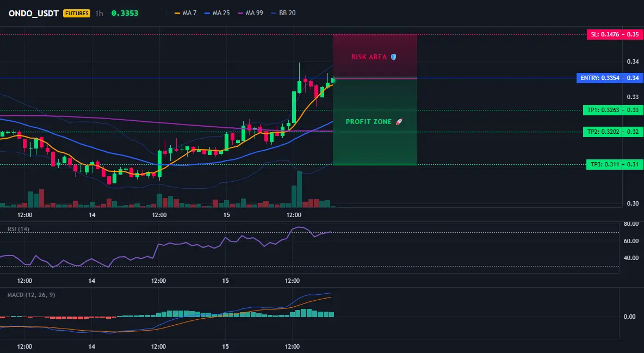Click the MACD (12, 26, 9) label
Image resolution: width=644 pixels, height=353 pixels.
tap(31, 295)
